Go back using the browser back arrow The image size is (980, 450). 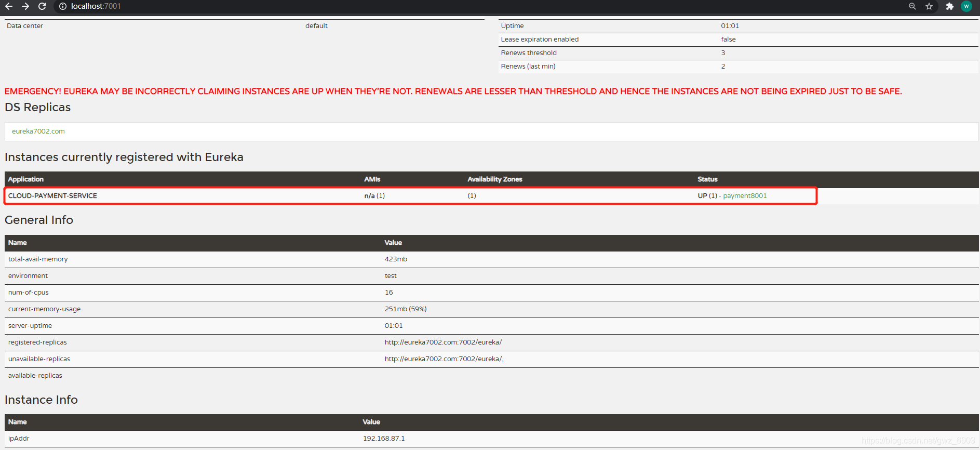9,6
